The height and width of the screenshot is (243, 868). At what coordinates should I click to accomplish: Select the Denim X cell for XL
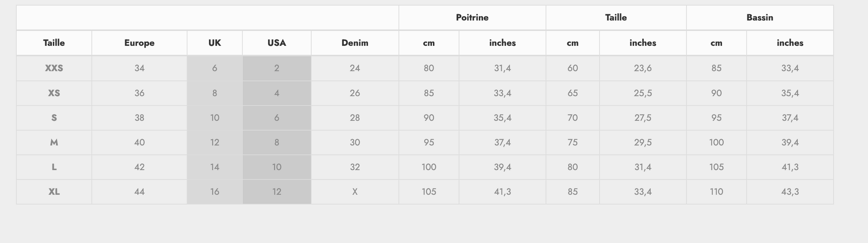(x=355, y=192)
